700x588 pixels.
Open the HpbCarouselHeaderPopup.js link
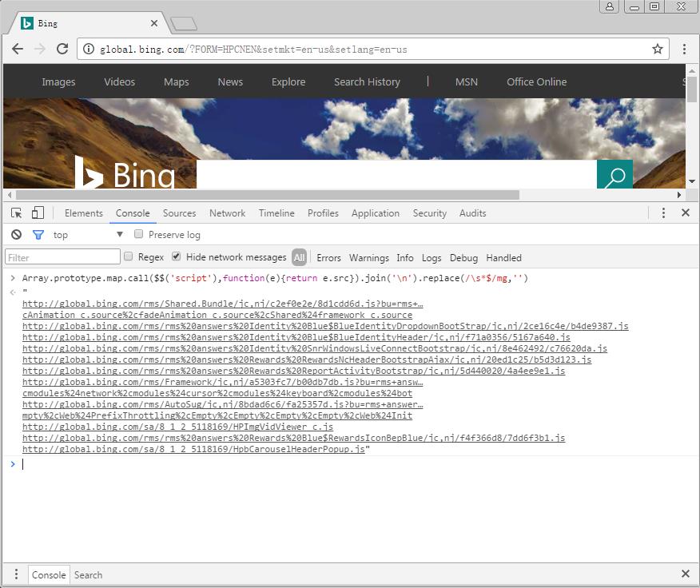(193, 449)
